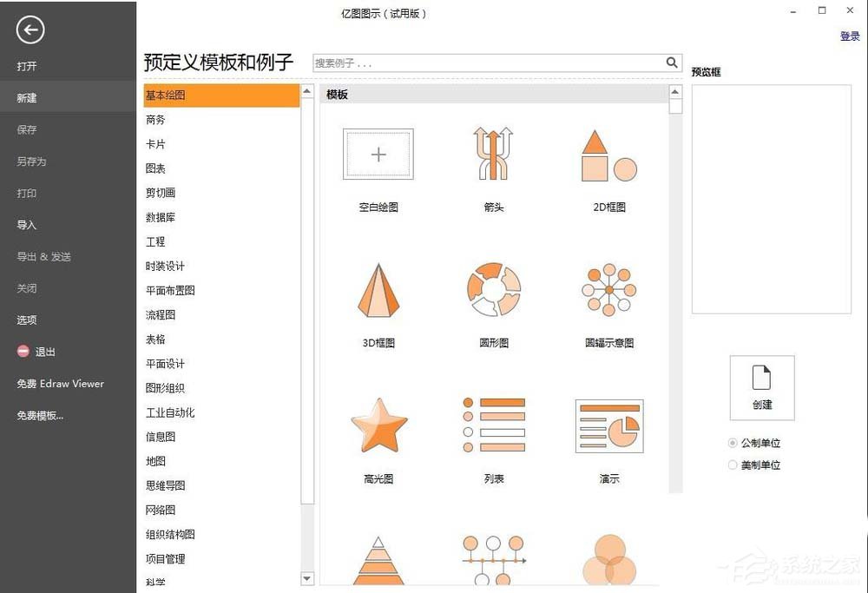This screenshot has height=593, width=868.
Task: Click the 创建 create button
Action: tap(761, 387)
